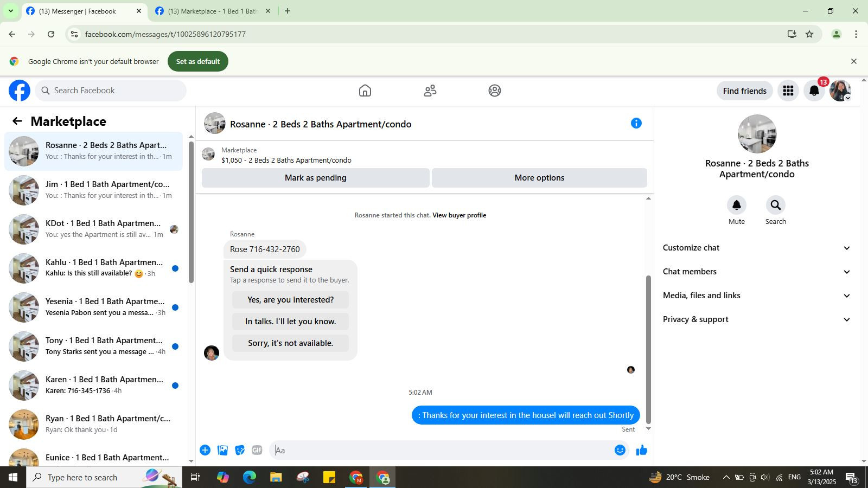Open Jim 1 Bed 1 Bath conversation
The height and width of the screenshot is (488, 868).
click(x=93, y=190)
